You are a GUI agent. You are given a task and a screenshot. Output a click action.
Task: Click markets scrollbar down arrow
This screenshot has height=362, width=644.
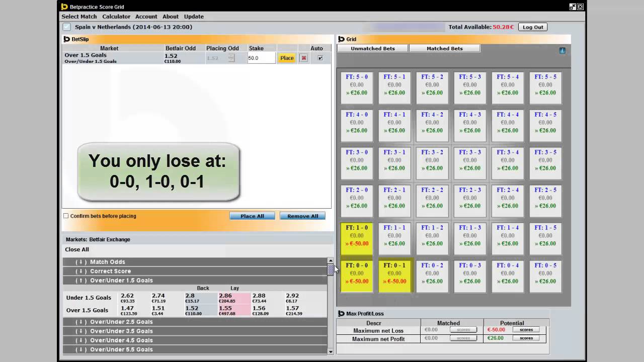331,351
